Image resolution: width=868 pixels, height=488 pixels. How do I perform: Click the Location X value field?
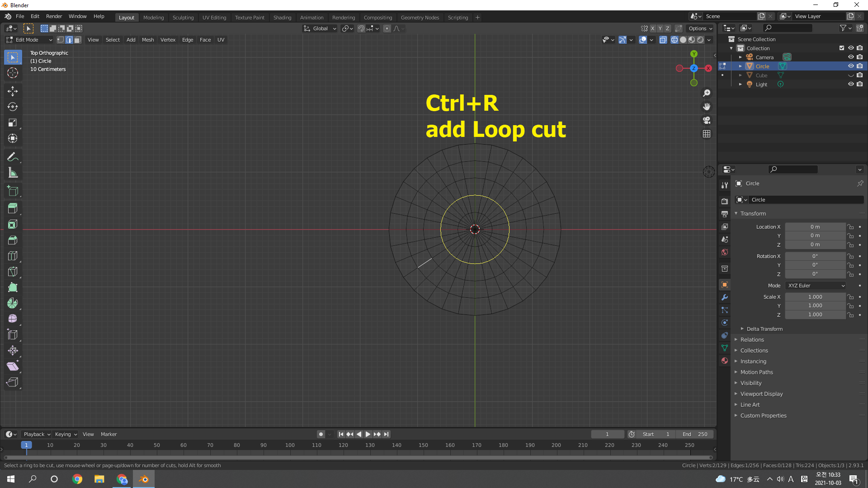pos(815,227)
